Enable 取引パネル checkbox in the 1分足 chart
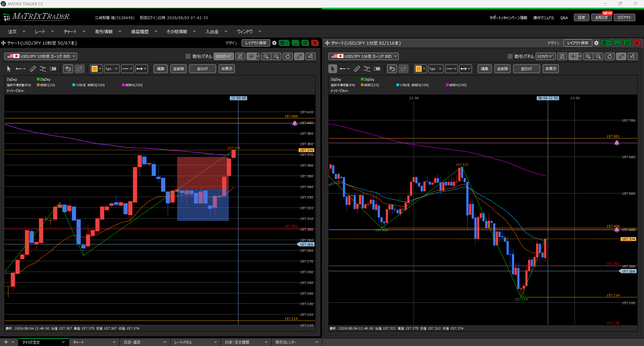This screenshot has height=346, width=644. pyautogui.click(x=510, y=56)
